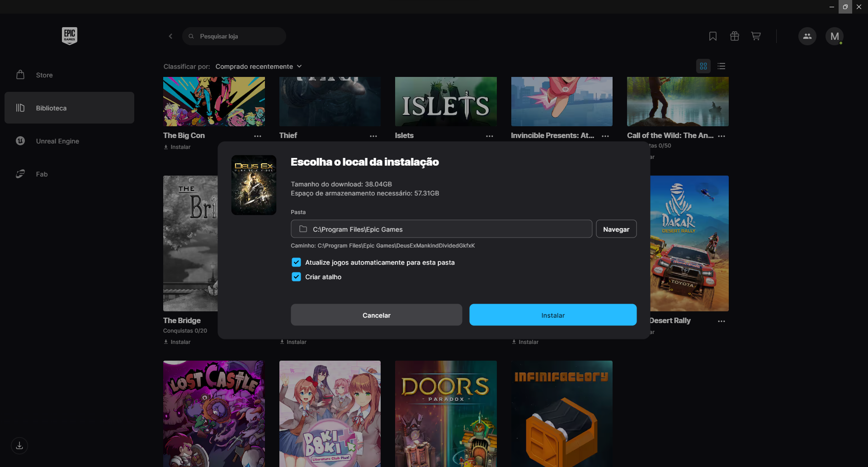Open the Infinifactory game cover
Image resolution: width=868 pixels, height=467 pixels.
click(x=562, y=414)
